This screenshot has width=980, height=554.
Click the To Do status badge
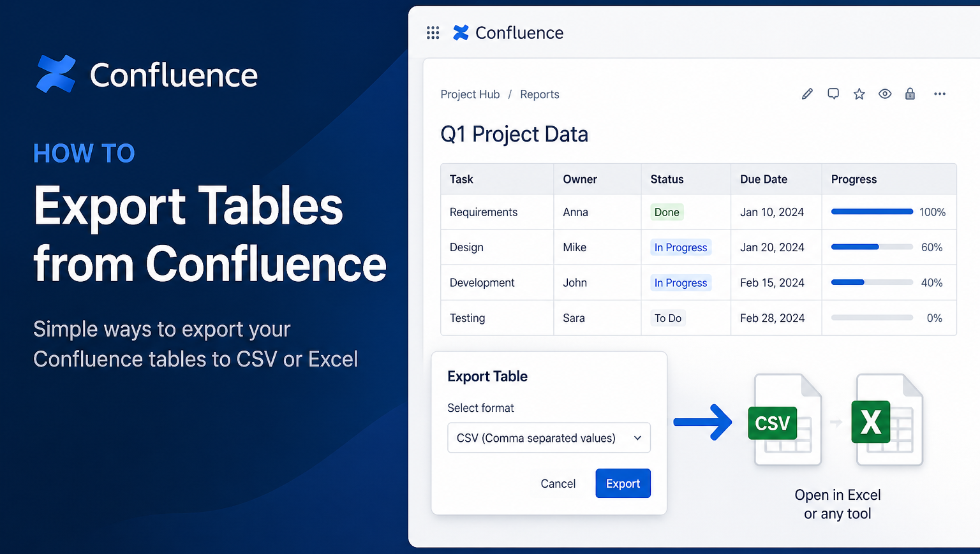point(668,318)
